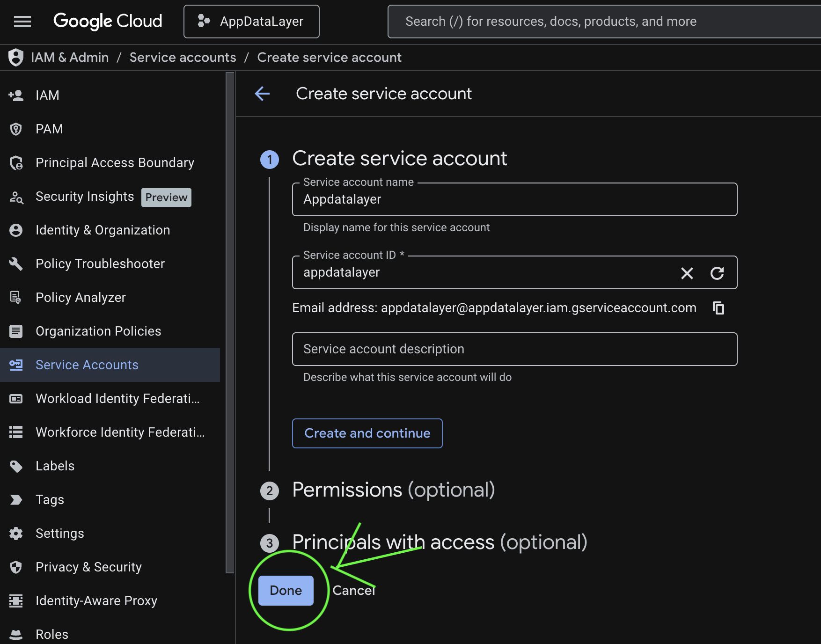Click the Create and continue button

click(x=367, y=433)
